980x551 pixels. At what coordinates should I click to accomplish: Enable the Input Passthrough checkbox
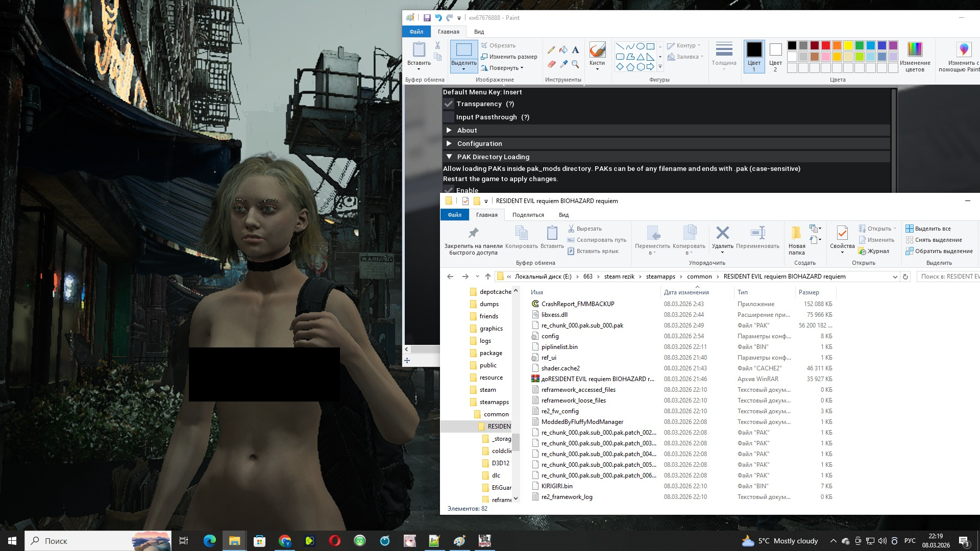(x=449, y=117)
